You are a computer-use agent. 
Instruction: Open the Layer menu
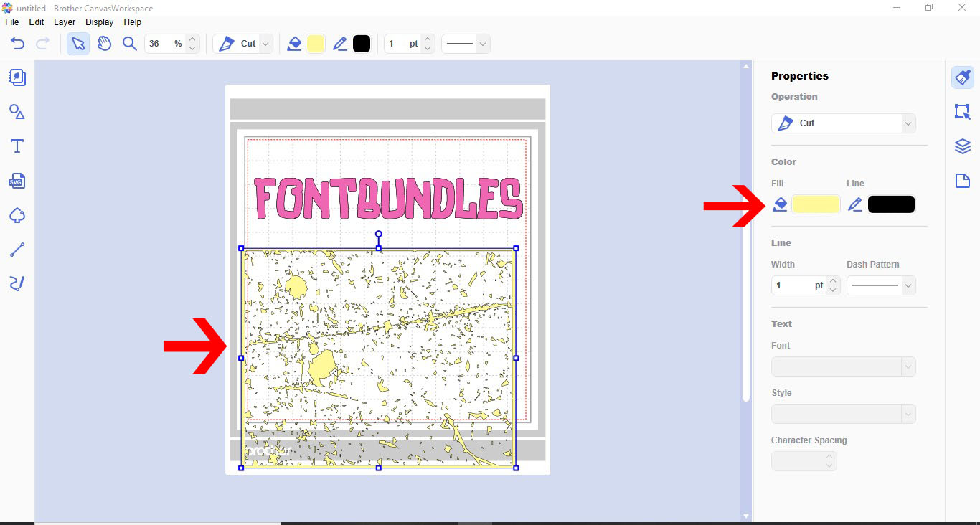pos(65,22)
